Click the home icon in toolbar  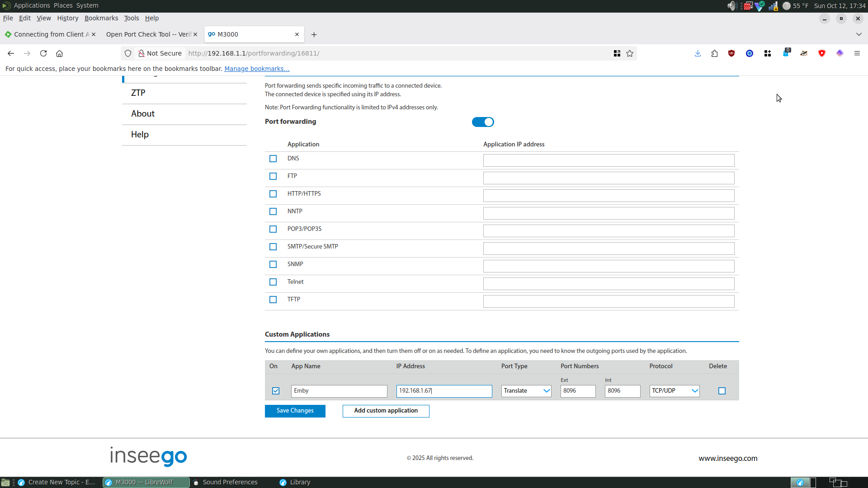(59, 53)
